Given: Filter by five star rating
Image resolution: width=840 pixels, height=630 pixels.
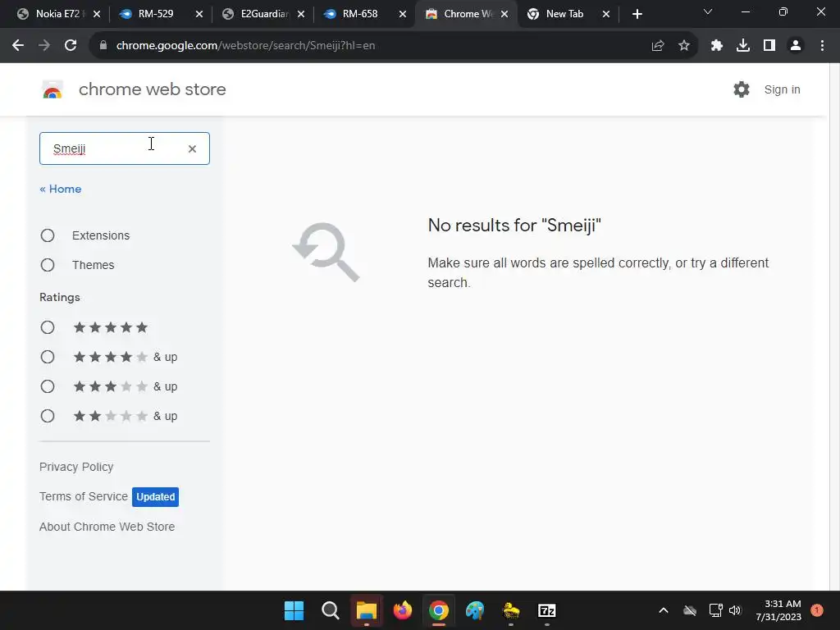Looking at the screenshot, I should coord(48,327).
